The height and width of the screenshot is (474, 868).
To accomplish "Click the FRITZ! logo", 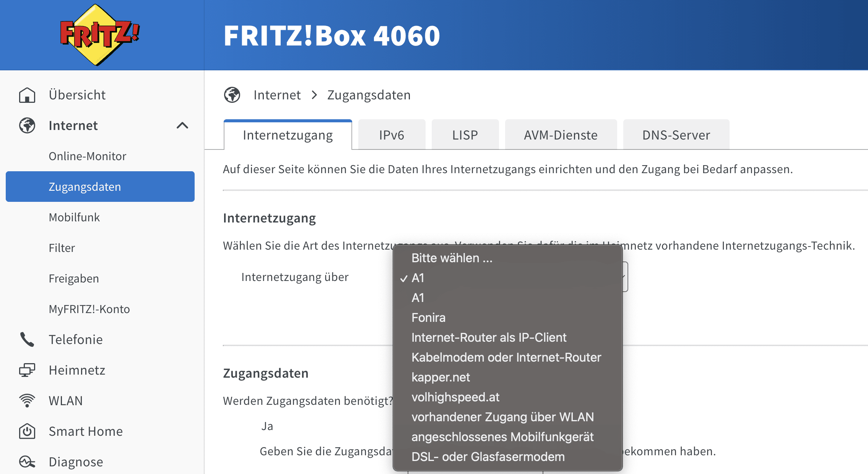I will coord(100,35).
